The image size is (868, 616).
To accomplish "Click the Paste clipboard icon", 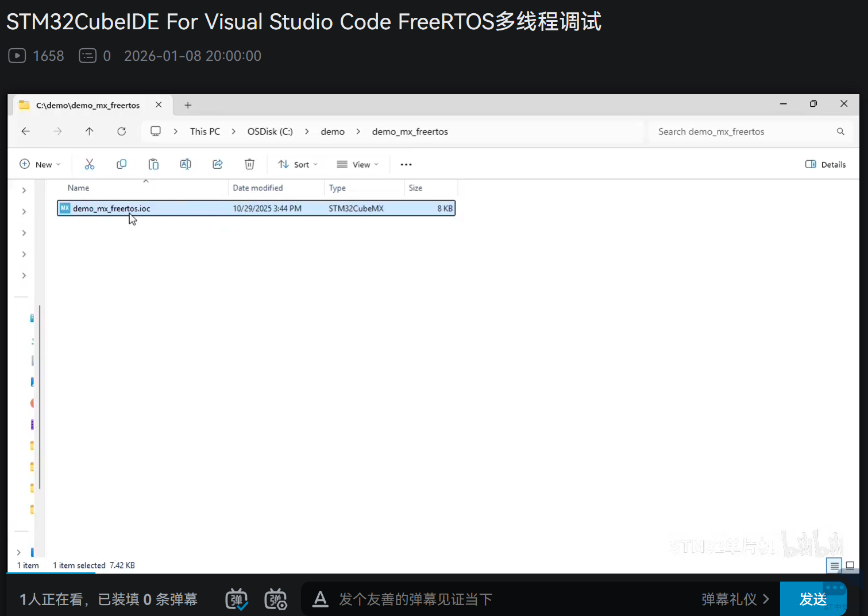I will click(153, 164).
